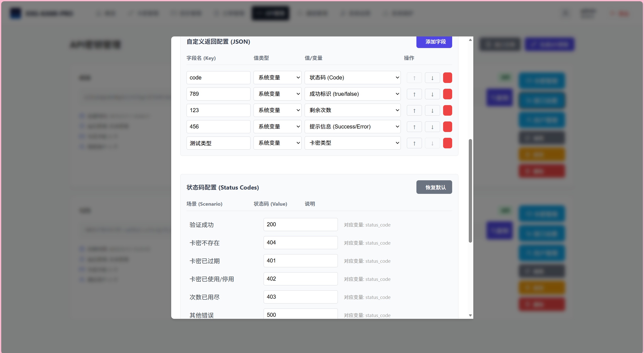Delete the code field row
644x353 pixels.
click(447, 77)
